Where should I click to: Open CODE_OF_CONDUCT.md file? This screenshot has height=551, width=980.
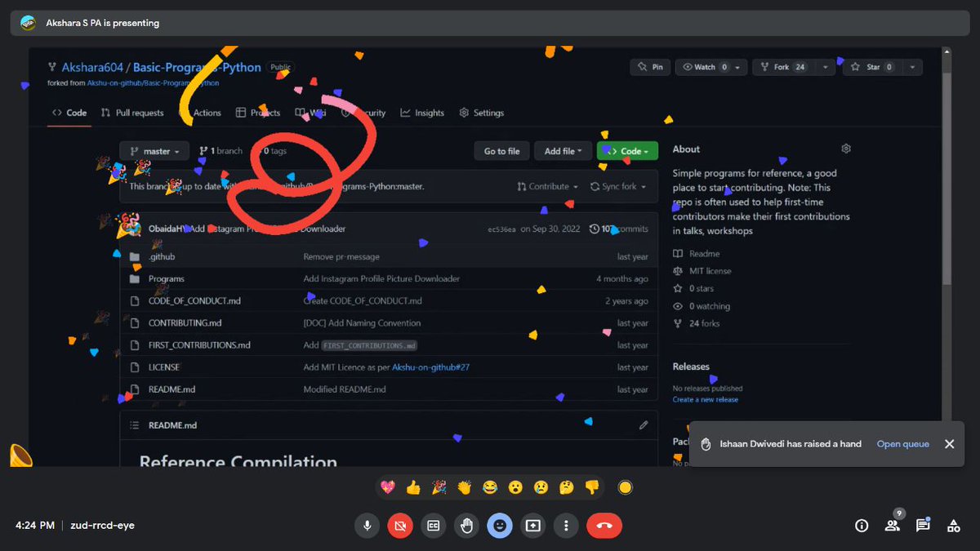pos(194,300)
